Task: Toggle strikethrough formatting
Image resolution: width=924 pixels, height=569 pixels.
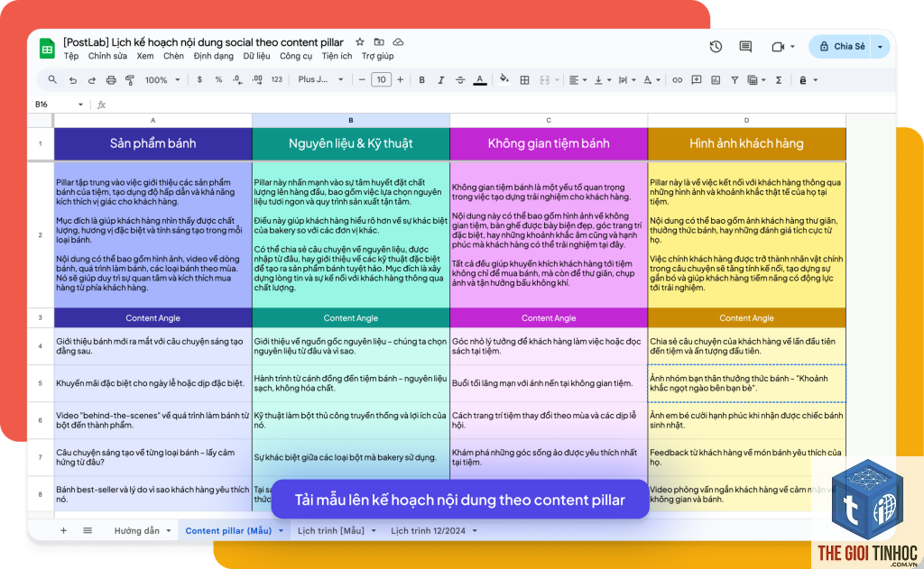Action: (460, 80)
